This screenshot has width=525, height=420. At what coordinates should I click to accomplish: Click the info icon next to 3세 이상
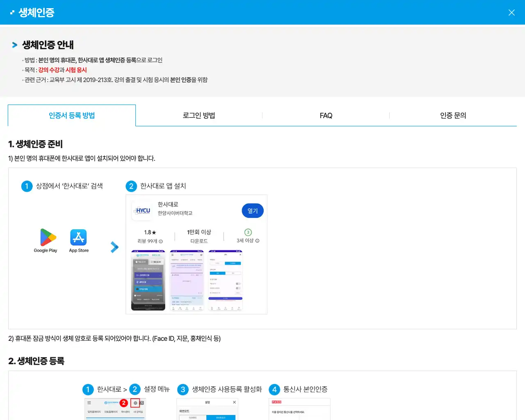coord(258,240)
